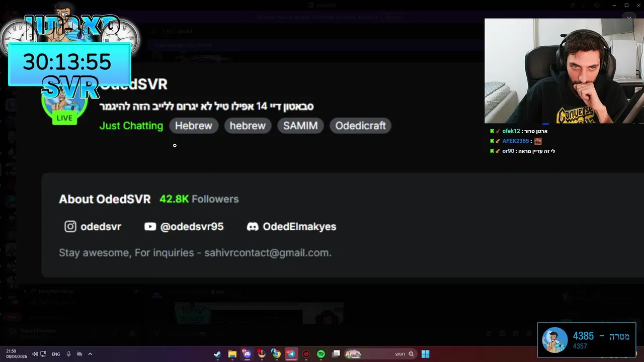Click the Discord logo icon in About
Viewport: 644px width, 362px height.
253,227
